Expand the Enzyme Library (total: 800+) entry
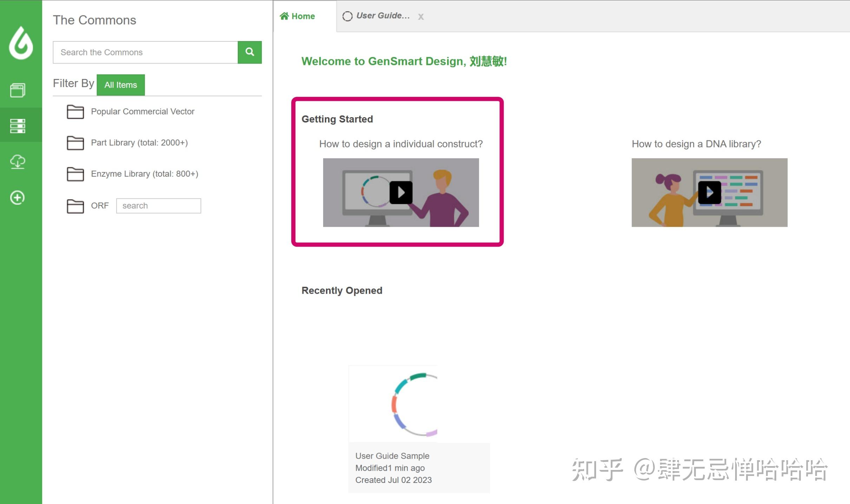Screen dimensions: 850x504 pos(144,174)
